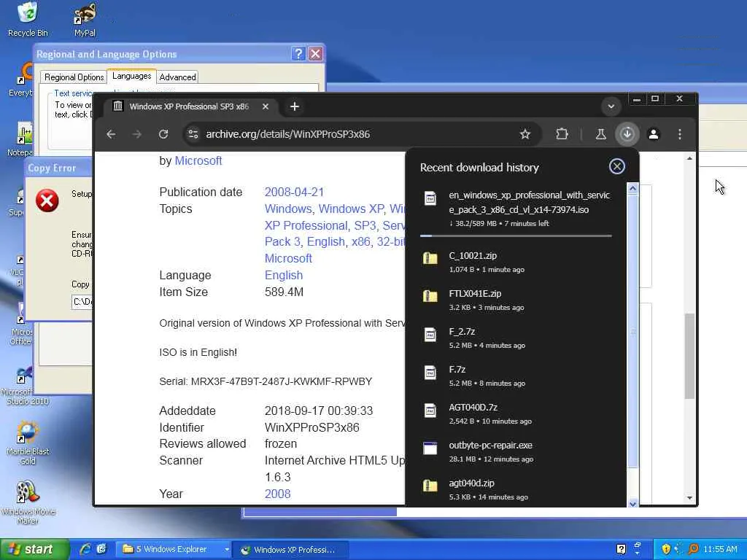Open the browser profile avatar icon

pyautogui.click(x=654, y=134)
